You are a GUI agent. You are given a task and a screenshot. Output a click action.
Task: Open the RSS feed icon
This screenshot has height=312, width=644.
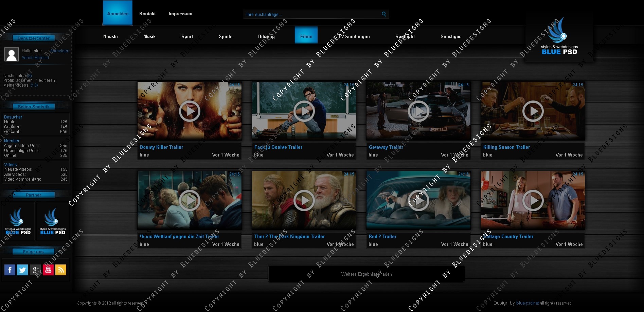point(61,270)
